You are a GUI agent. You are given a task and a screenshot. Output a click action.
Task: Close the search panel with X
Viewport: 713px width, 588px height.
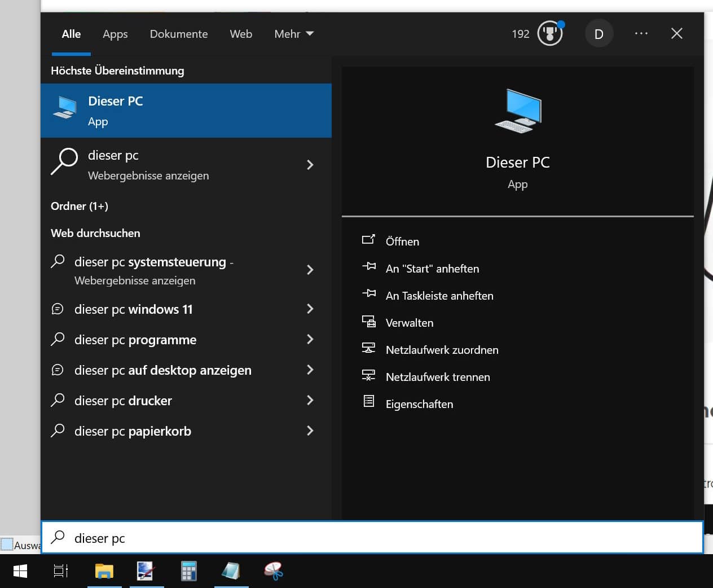coord(677,33)
